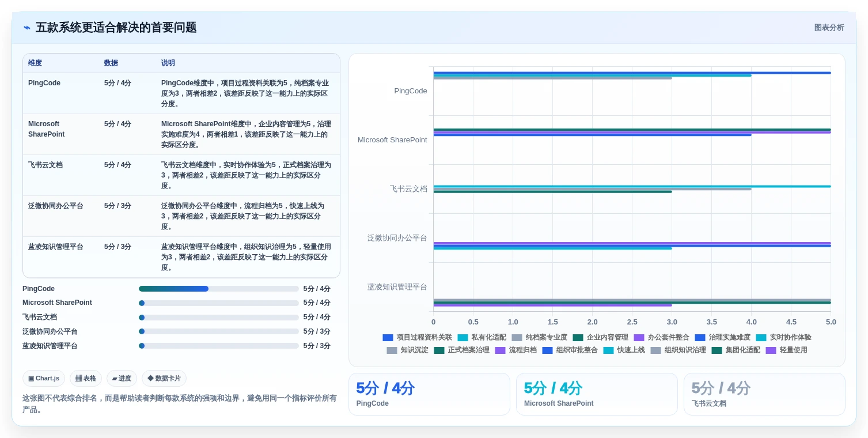Click the lightning icon beside the page title

(27, 28)
